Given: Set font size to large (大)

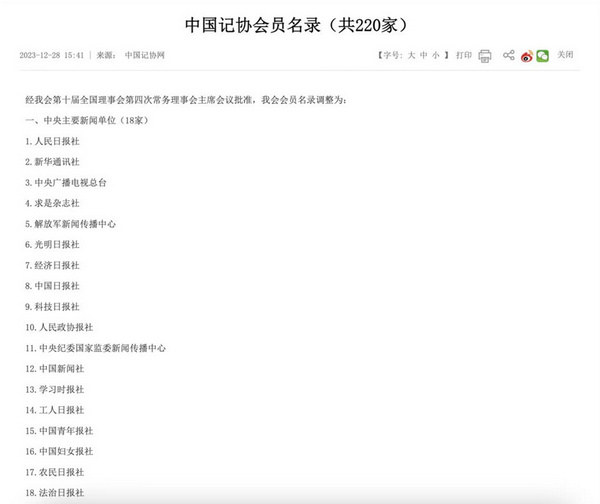Looking at the screenshot, I should pos(411,55).
